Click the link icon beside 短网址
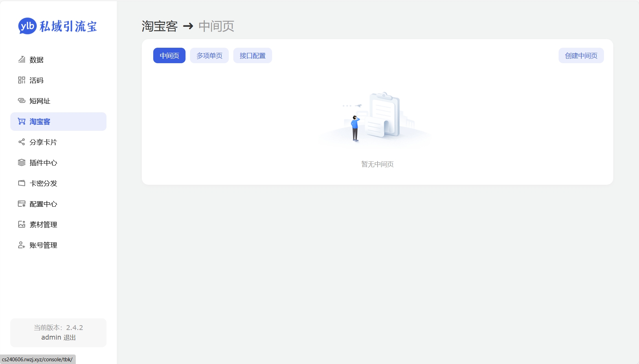This screenshot has height=364, width=639. [x=22, y=101]
